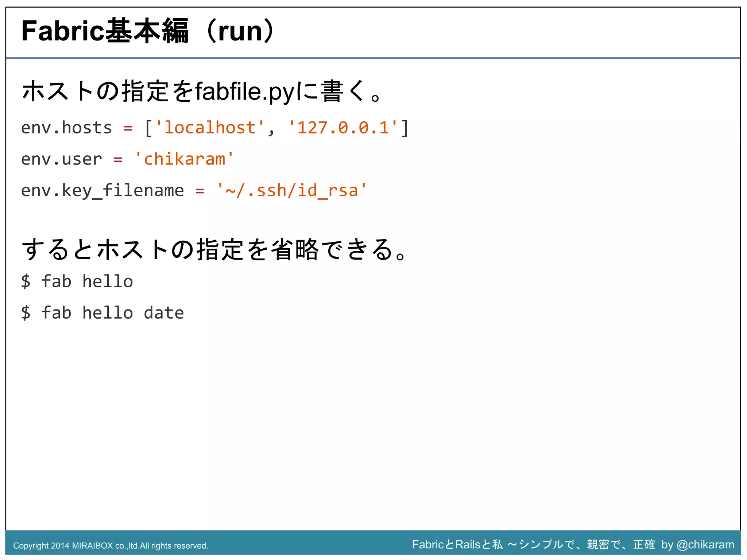Click the sentence 'するとホストの指定を省略できる。'
This screenshot has height=560, width=747.
point(214,249)
